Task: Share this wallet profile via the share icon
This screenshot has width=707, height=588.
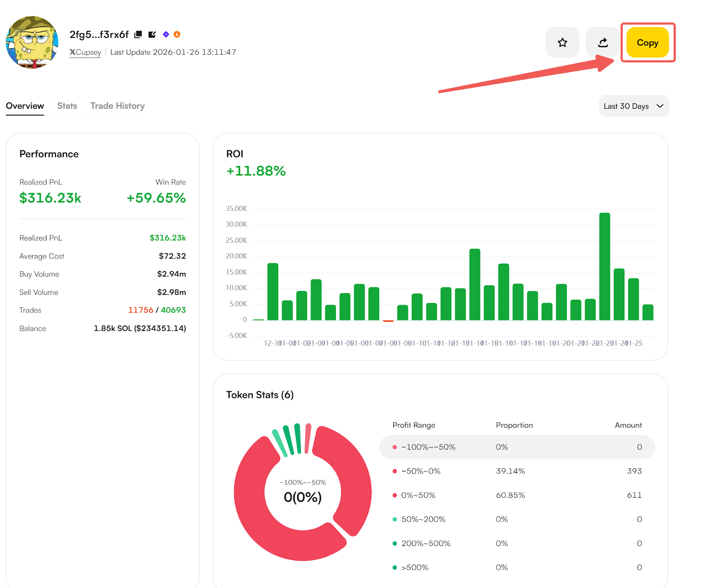Action: pyautogui.click(x=603, y=42)
